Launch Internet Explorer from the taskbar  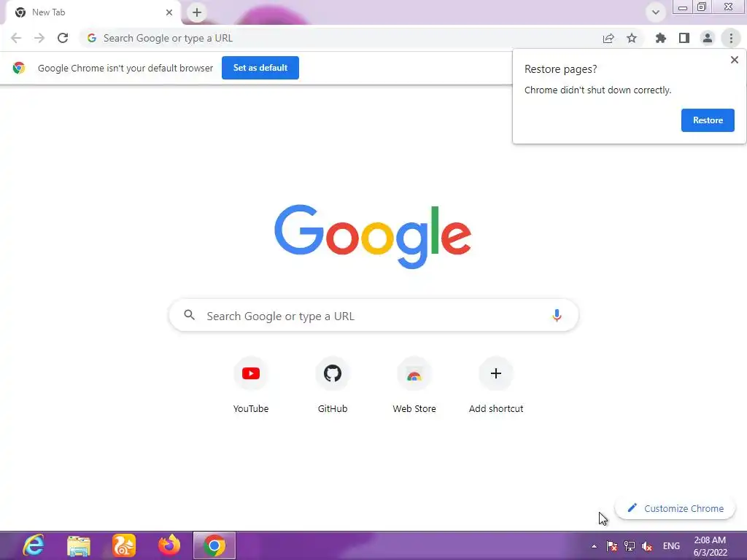pos(33,545)
